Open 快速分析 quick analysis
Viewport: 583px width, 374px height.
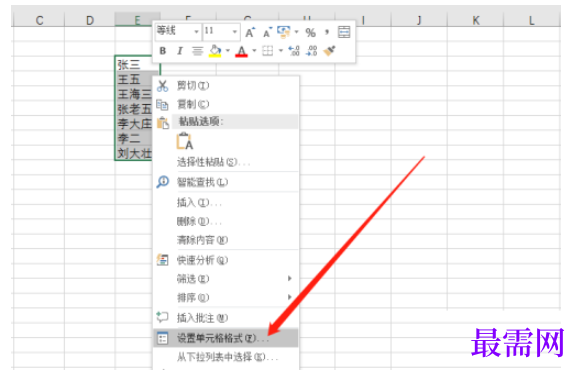tap(226, 260)
